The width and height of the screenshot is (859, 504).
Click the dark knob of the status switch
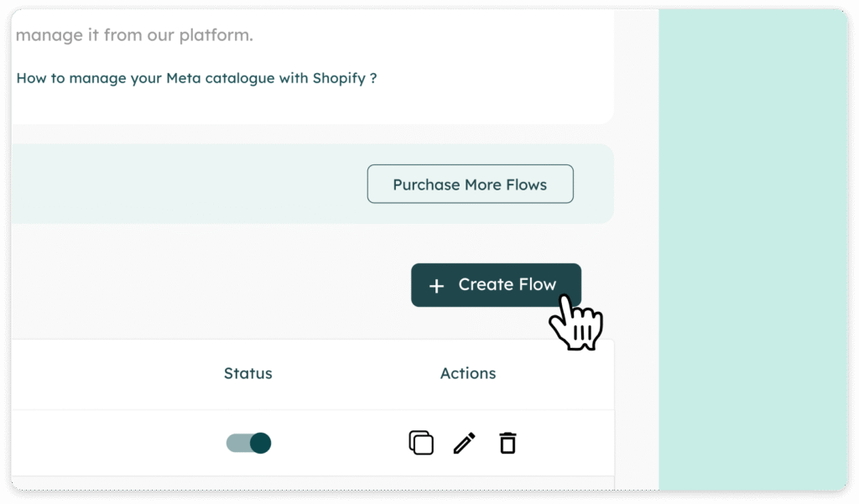(261, 443)
